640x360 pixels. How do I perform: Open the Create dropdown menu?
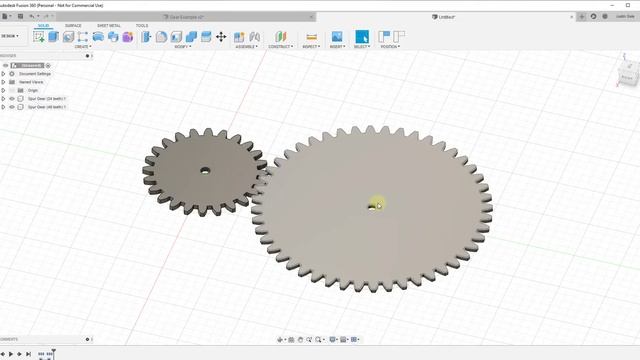click(83, 47)
